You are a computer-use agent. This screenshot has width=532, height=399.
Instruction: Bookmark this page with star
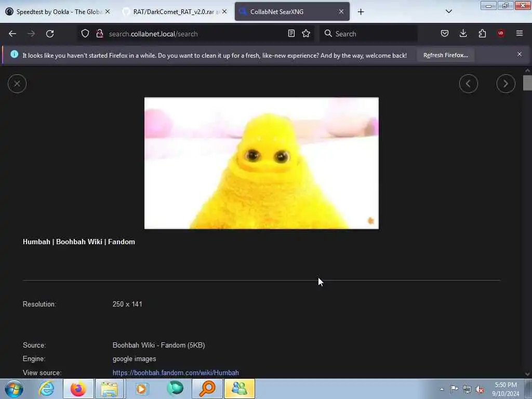(306, 33)
